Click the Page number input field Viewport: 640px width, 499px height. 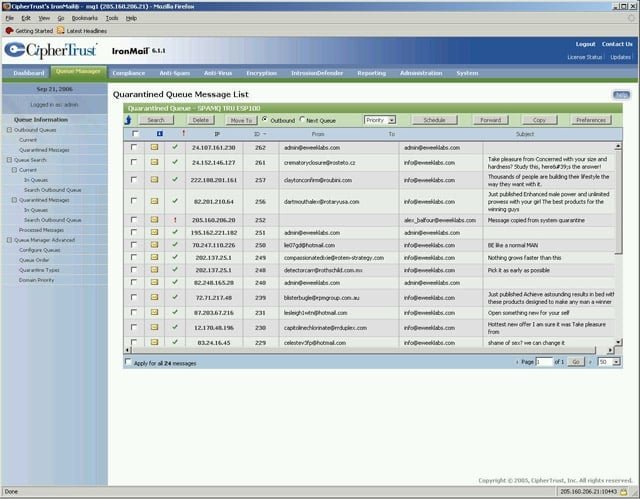[544, 362]
